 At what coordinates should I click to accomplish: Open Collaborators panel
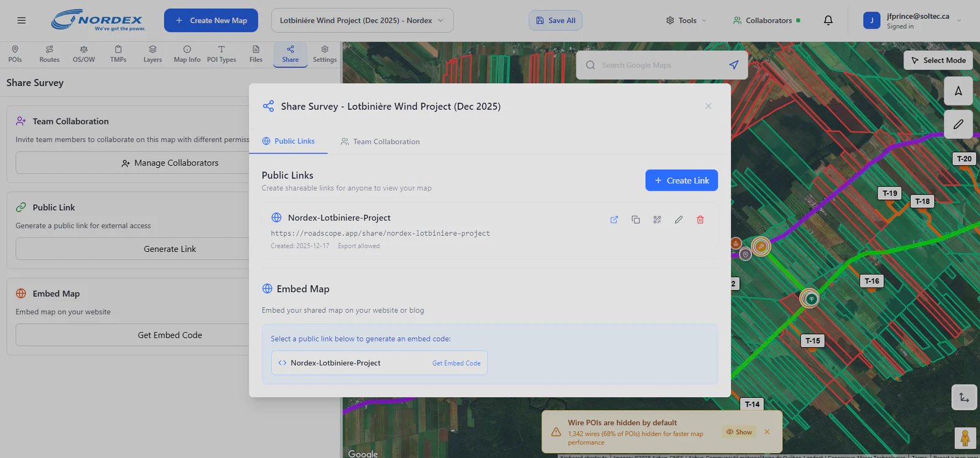pyautogui.click(x=767, y=20)
